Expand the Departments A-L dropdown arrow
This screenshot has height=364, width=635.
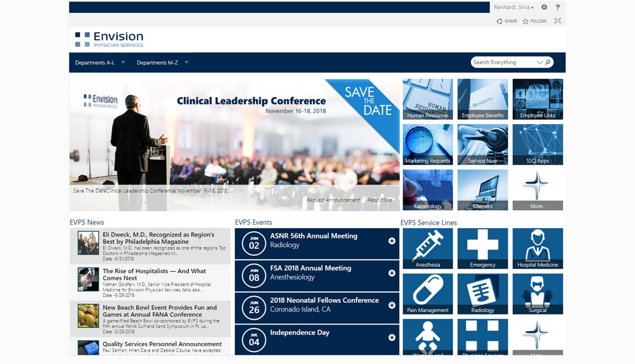tap(123, 62)
